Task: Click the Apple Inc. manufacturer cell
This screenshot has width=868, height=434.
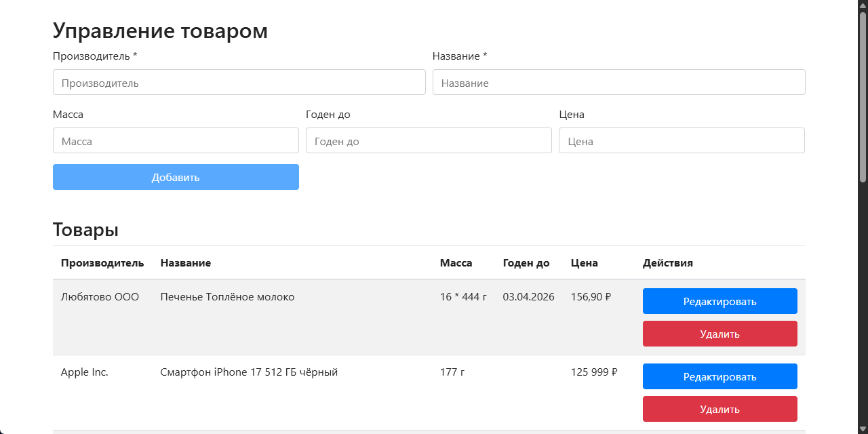Action: tap(85, 372)
